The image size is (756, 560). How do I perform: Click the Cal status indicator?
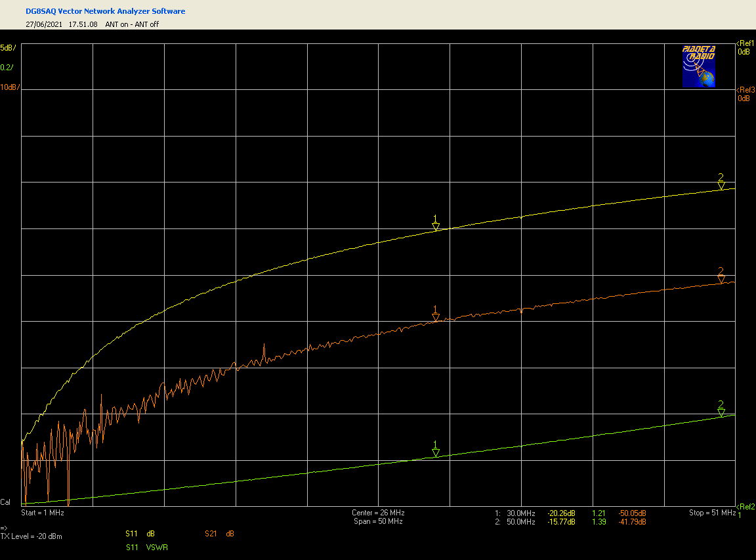[x=5, y=502]
